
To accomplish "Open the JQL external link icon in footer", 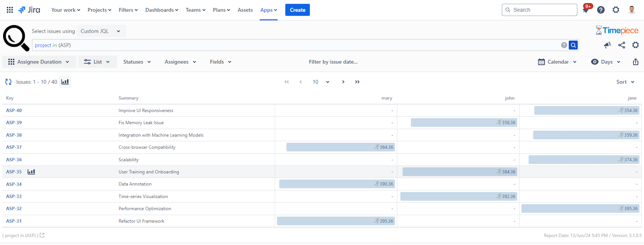I will (x=42, y=235).
